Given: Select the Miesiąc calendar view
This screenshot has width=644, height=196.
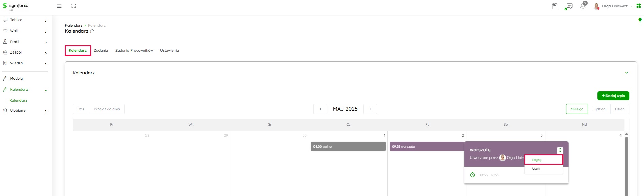Looking at the screenshot, I should tap(577, 109).
